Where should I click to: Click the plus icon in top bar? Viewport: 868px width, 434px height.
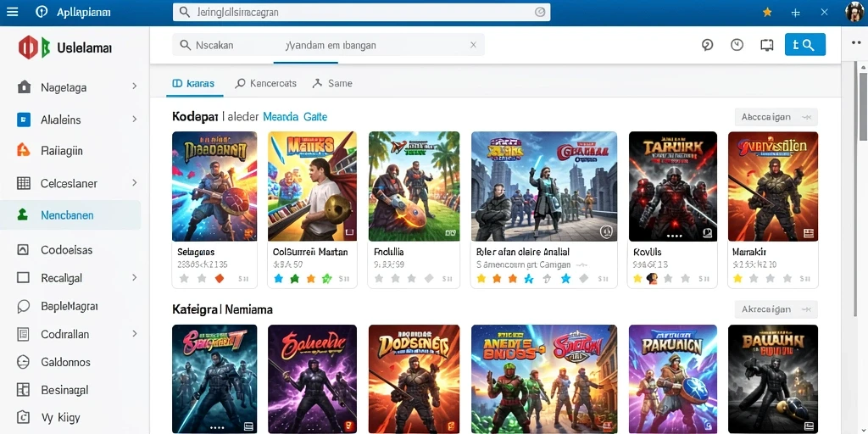click(x=795, y=12)
